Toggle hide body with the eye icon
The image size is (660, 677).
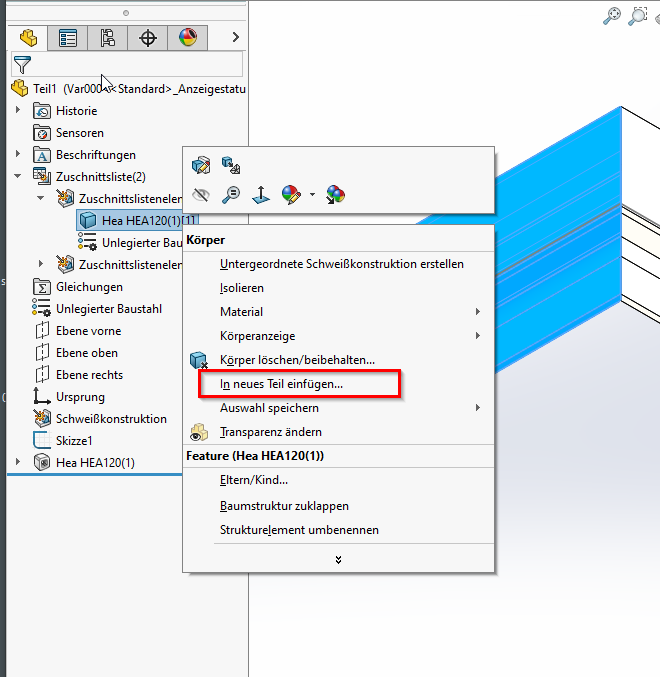(x=201, y=195)
